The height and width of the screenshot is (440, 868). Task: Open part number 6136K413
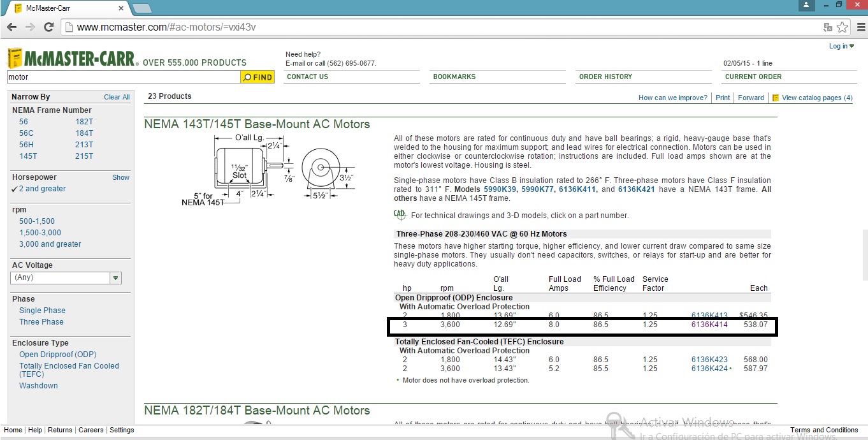(709, 316)
